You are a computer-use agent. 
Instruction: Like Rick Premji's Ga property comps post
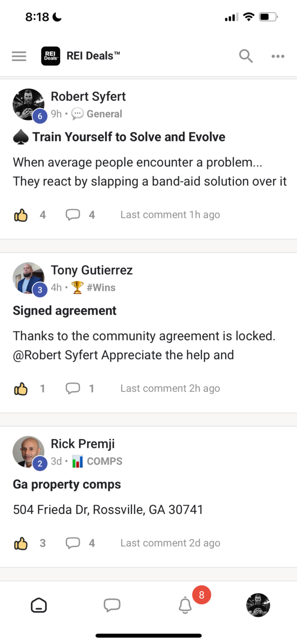coord(21,544)
